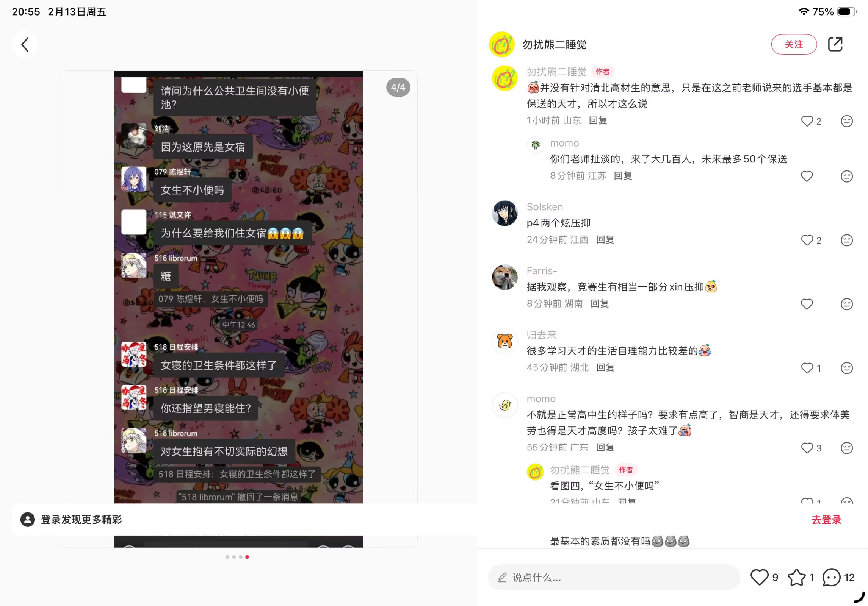Open comments via the speech bubble icon

831,577
